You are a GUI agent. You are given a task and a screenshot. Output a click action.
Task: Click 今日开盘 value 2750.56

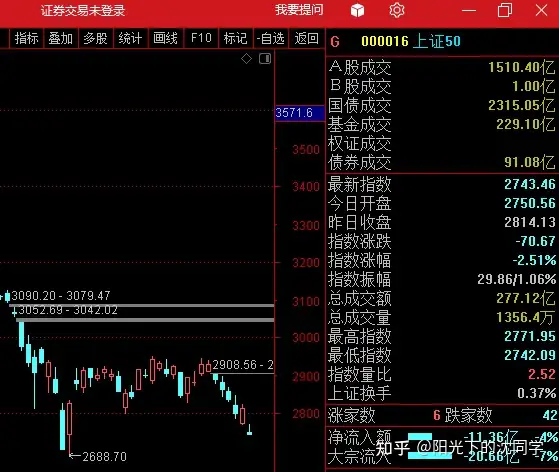click(x=530, y=203)
